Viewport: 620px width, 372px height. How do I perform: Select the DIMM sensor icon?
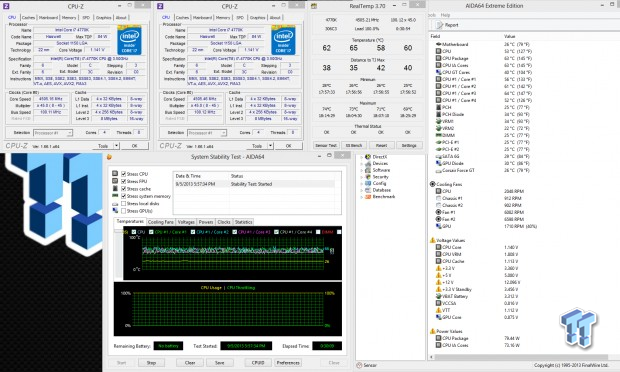(438, 135)
